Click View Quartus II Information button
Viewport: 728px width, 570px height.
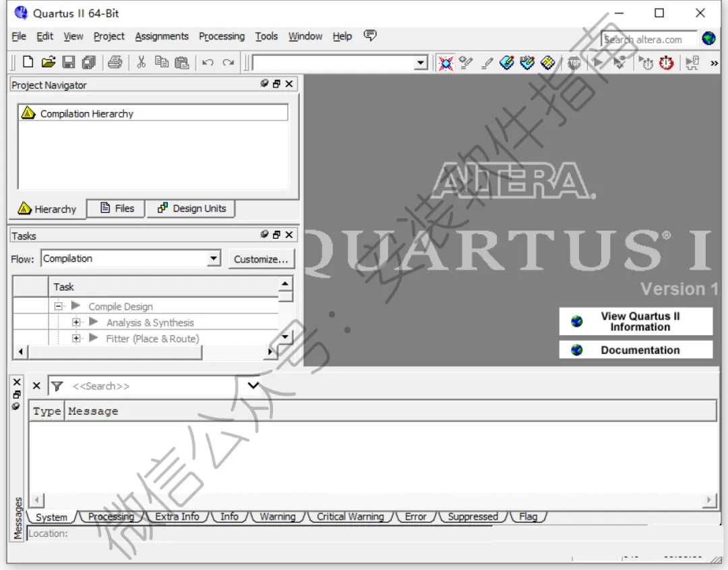pyautogui.click(x=636, y=322)
